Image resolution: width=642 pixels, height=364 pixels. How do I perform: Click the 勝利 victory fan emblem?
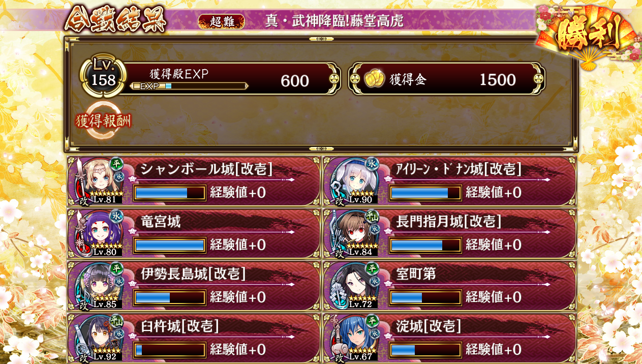click(587, 36)
